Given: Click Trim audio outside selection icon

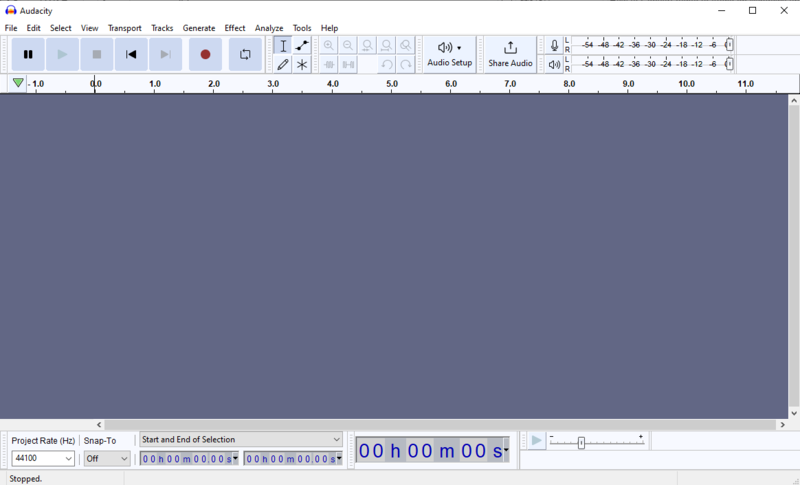Looking at the screenshot, I should click(329, 64).
